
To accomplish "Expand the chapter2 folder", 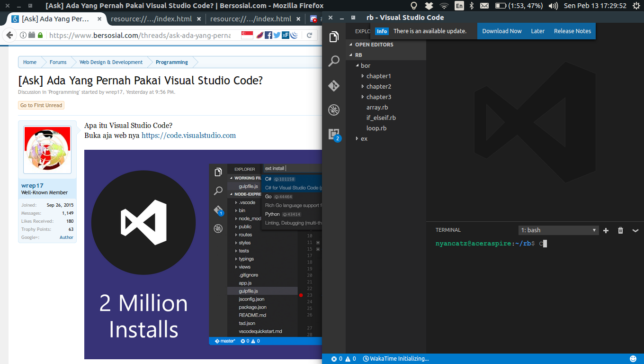I will (x=386, y=86).
